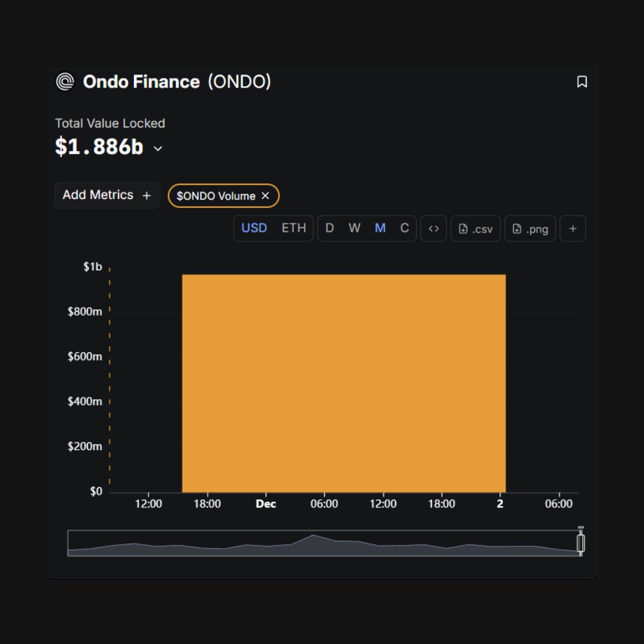Click the Dec axis label
This screenshot has width=644, height=644.
tap(266, 504)
